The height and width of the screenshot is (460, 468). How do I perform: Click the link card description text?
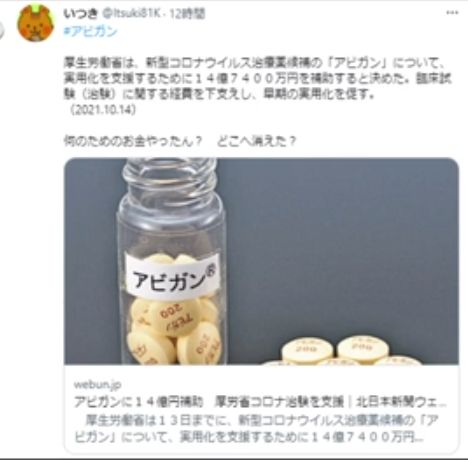coord(256,429)
